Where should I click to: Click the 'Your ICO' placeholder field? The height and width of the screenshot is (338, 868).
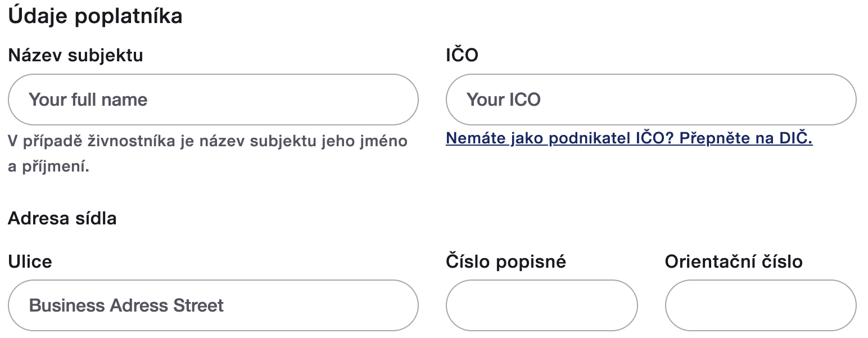pos(651,99)
